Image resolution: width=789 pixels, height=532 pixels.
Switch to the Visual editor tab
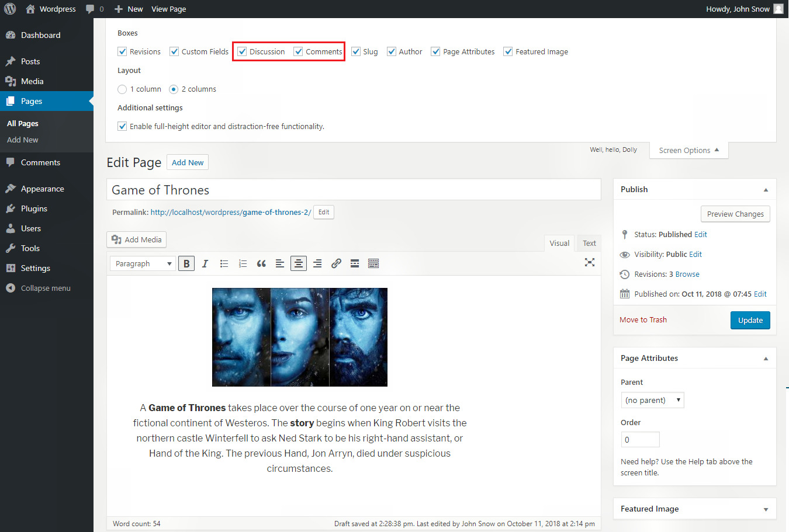[x=559, y=243]
